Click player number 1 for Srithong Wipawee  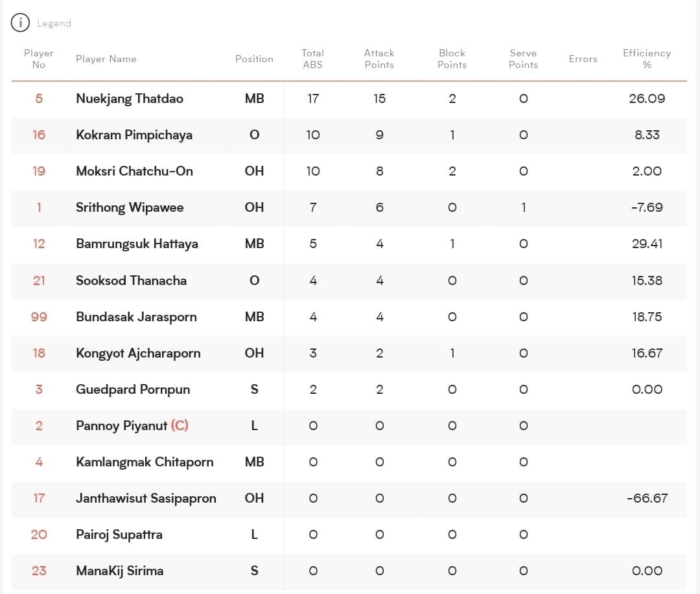pos(39,207)
